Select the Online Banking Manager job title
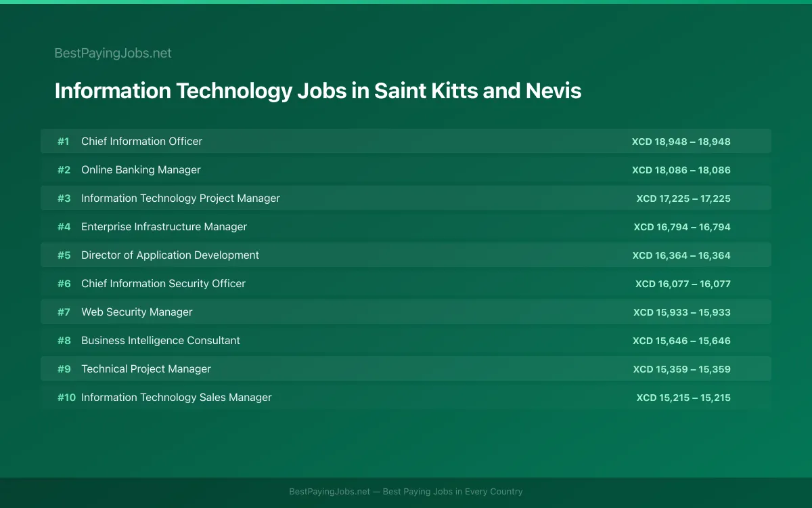The width and height of the screenshot is (812, 508). pyautogui.click(x=141, y=169)
